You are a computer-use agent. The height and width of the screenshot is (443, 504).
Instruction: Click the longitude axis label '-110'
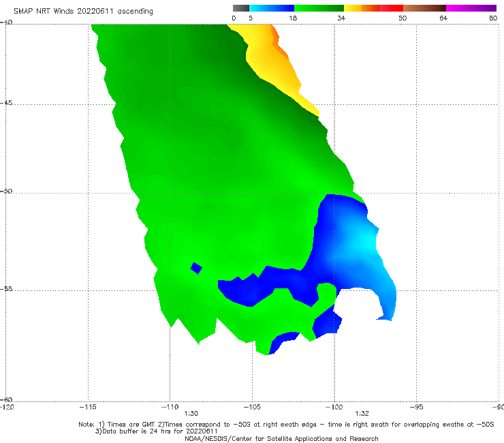tap(170, 407)
